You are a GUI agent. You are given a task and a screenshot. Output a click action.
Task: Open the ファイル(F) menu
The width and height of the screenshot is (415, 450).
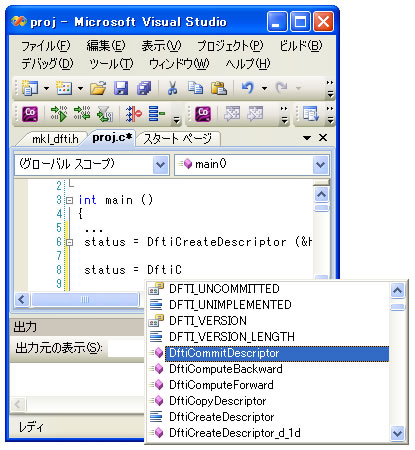[x=46, y=46]
